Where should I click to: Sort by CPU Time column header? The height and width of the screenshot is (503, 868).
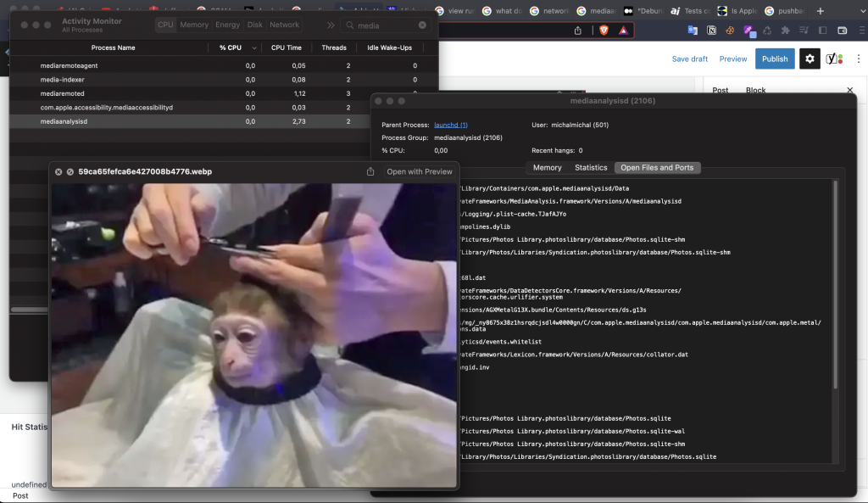[287, 48]
